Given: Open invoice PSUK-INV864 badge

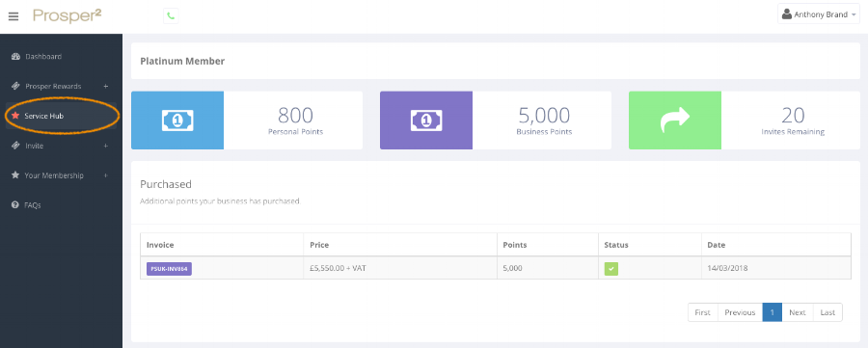Looking at the screenshot, I should 169,269.
